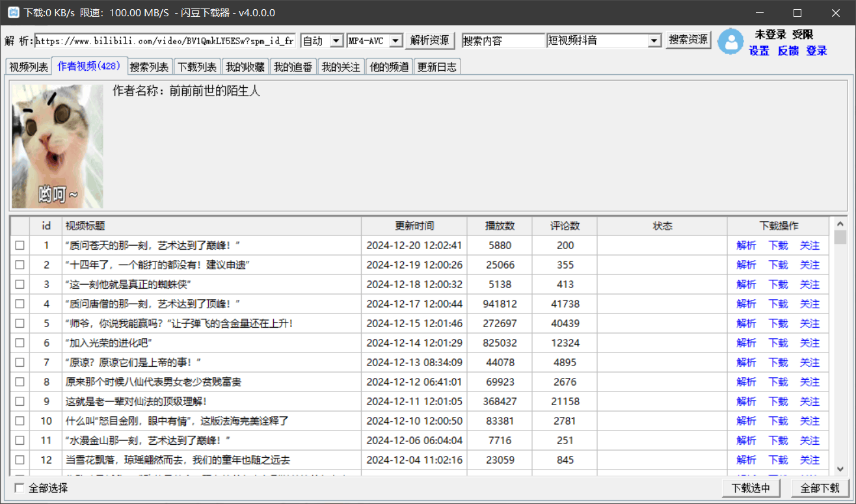Select title 原来那个时候八仙代表男女老少贫贱富贵
Image resolution: width=856 pixels, height=504 pixels.
[x=154, y=382]
